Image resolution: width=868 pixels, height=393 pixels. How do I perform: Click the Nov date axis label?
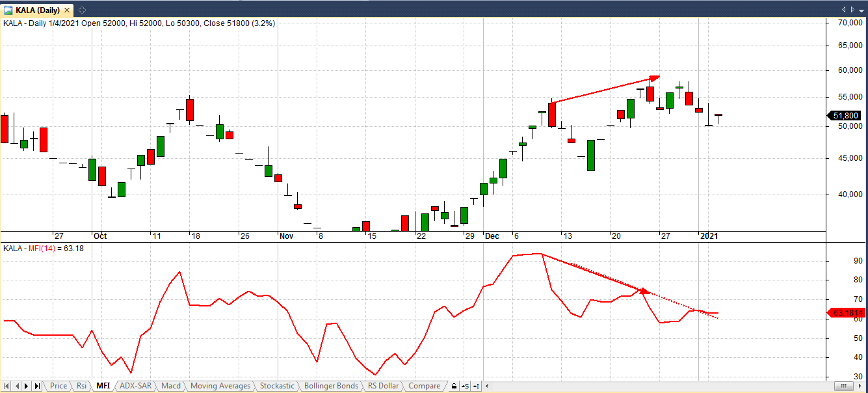pyautogui.click(x=287, y=236)
